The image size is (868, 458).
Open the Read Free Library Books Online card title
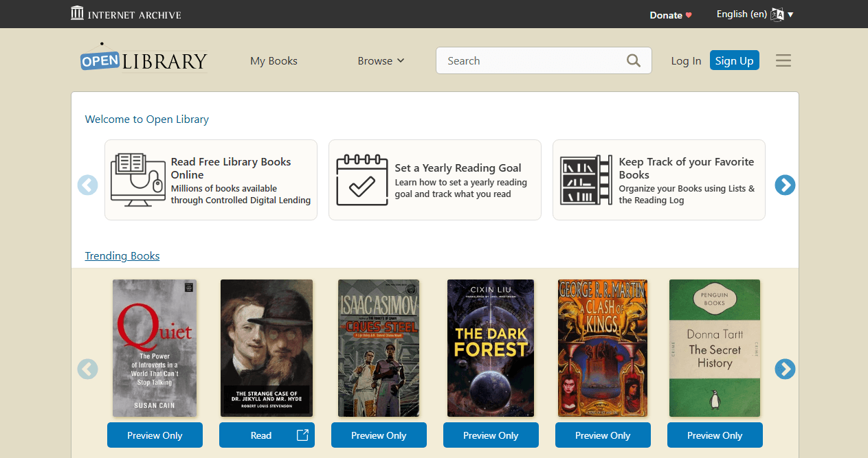tap(231, 168)
